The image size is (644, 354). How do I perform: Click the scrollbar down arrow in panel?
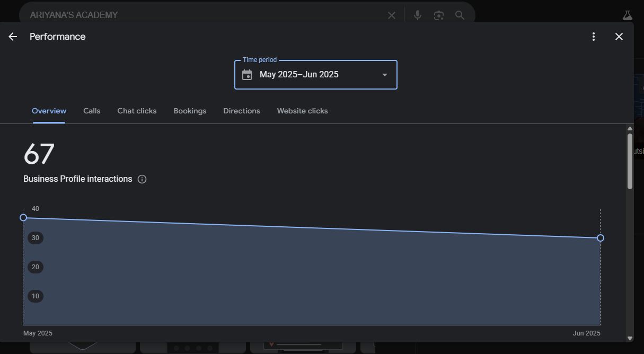(x=630, y=338)
